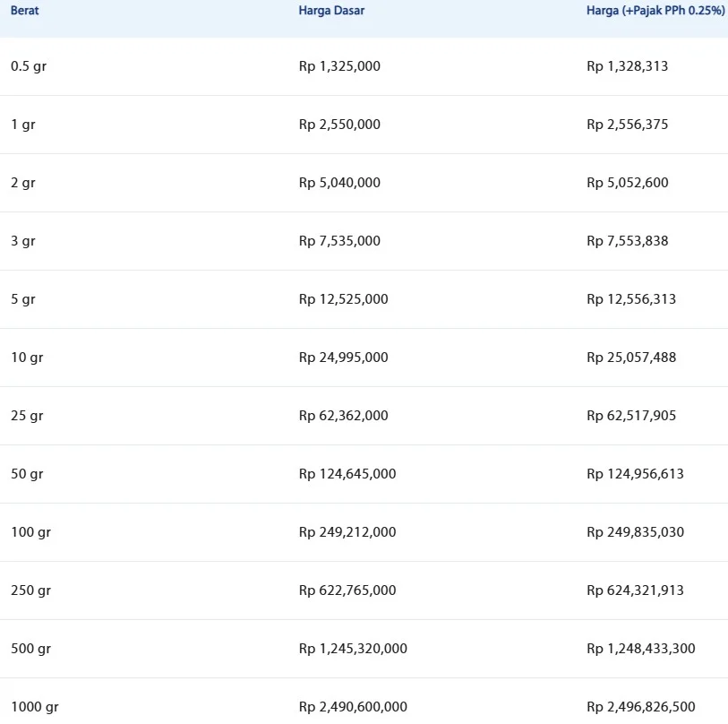Select the 5 gr weight cell

22,299
